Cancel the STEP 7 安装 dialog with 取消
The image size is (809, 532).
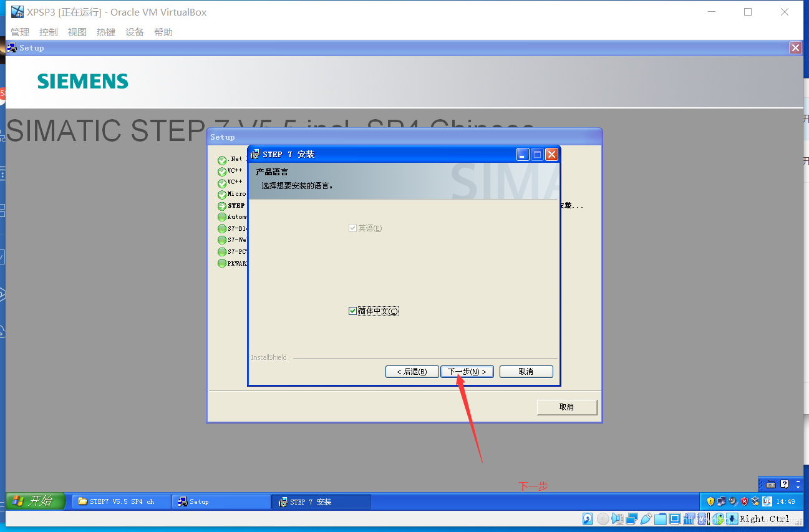[526, 372]
